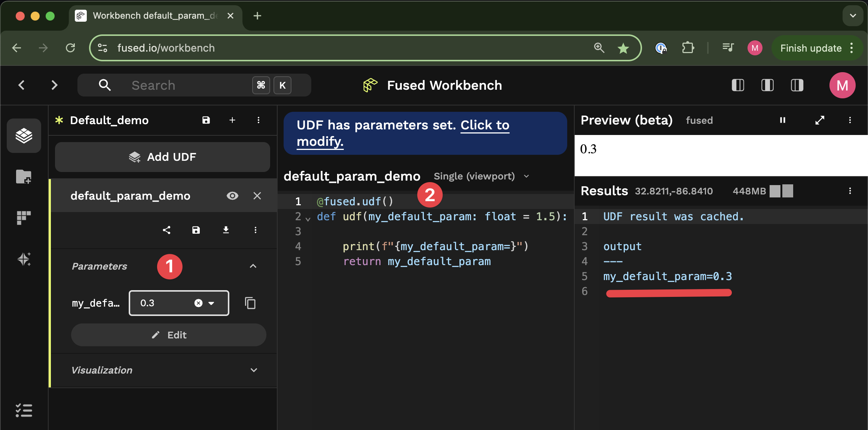This screenshot has height=430, width=868.
Task: Click the fused.io/workbench address bar
Action: [x=365, y=48]
